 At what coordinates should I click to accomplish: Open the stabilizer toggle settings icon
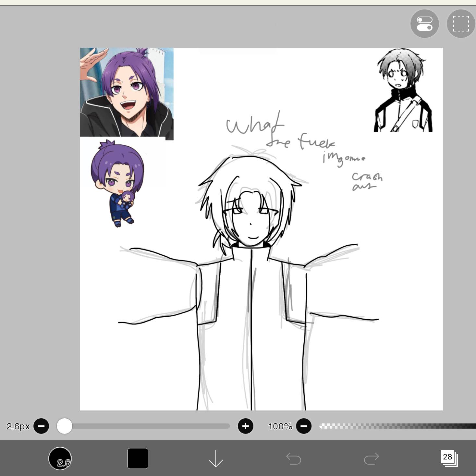click(424, 24)
